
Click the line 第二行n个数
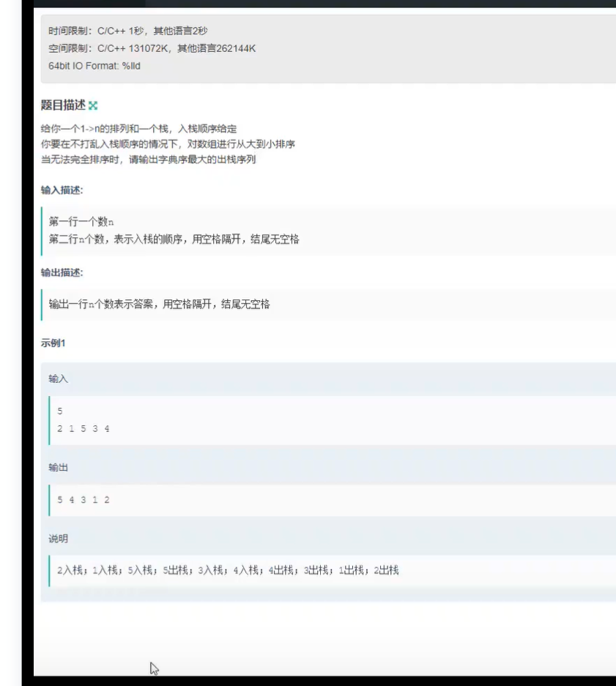(x=174, y=239)
